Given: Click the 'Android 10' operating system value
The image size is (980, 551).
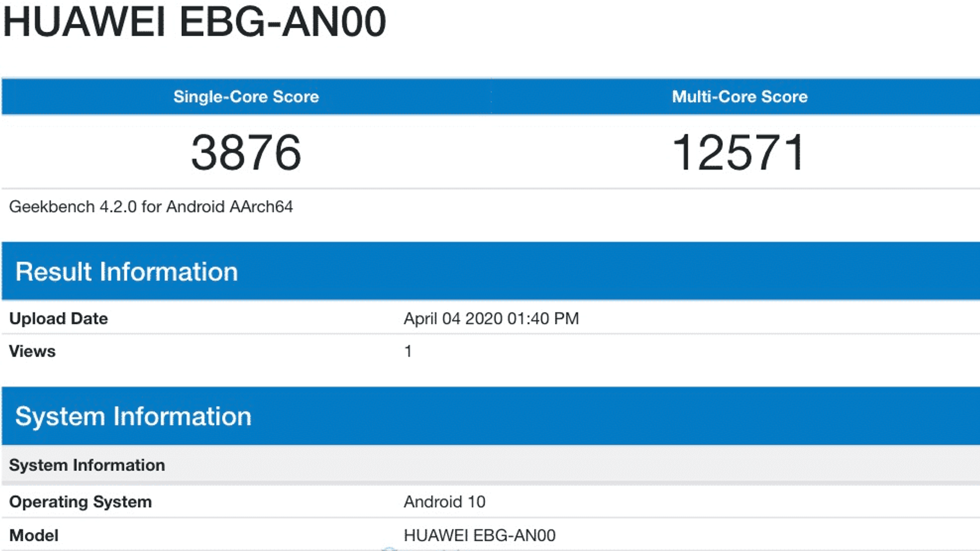Looking at the screenshot, I should [444, 502].
